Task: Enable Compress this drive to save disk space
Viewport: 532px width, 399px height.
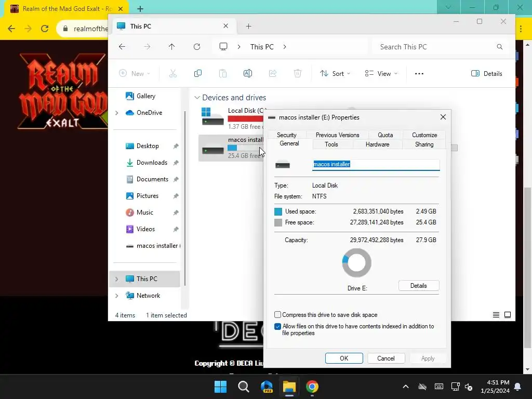Action: (277, 314)
